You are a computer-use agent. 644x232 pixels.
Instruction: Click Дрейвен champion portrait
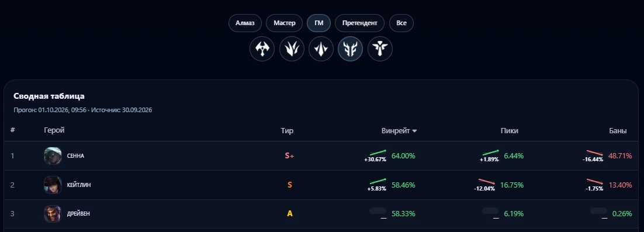[x=53, y=213]
